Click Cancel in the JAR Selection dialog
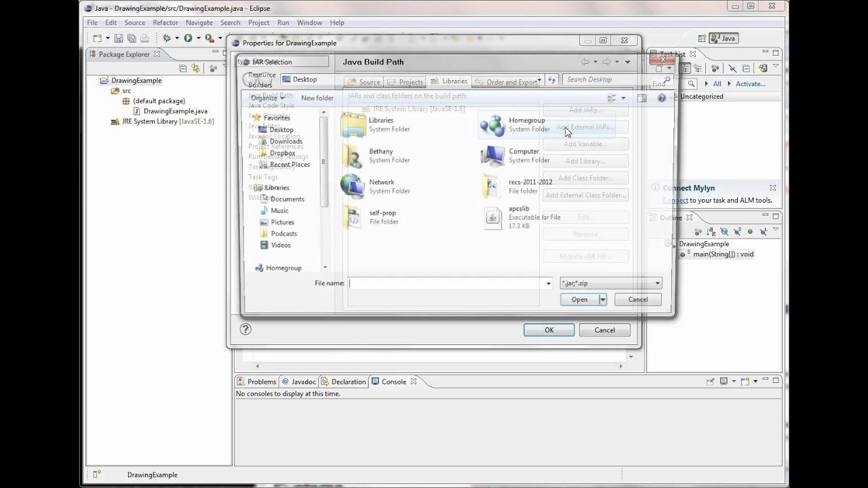The image size is (868, 488). click(x=637, y=299)
